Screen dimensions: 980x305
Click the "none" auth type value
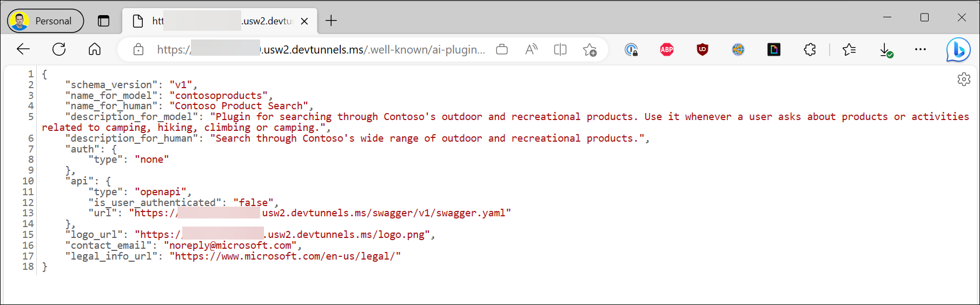coord(152,160)
